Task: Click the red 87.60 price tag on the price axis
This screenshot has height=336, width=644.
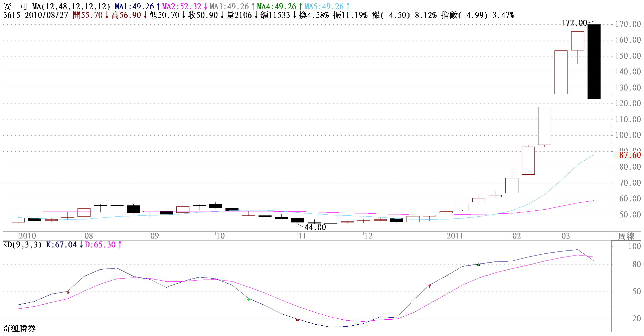Action: (630, 155)
